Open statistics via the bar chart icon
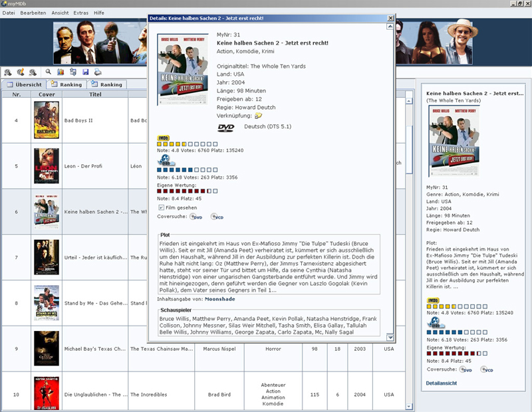 click(61, 72)
